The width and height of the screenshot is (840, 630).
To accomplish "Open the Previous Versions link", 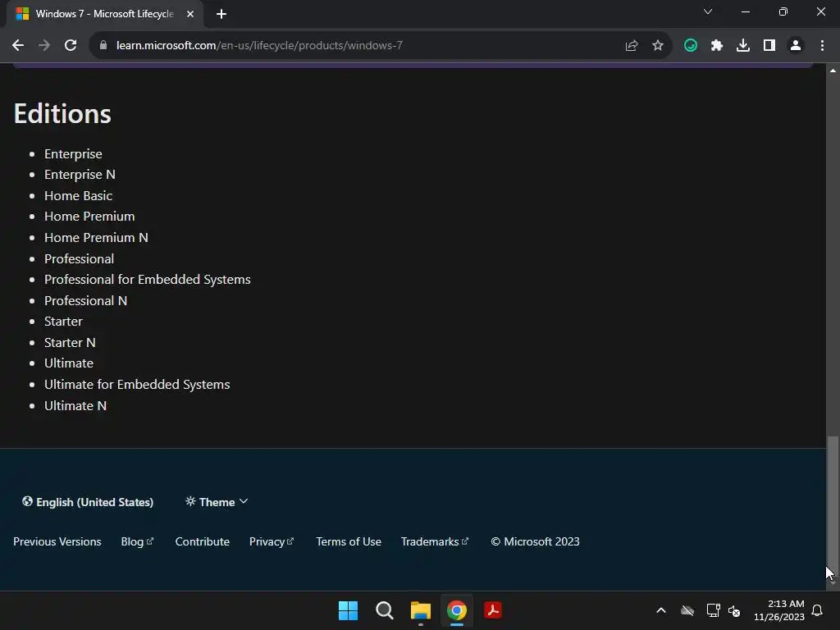I will click(57, 541).
